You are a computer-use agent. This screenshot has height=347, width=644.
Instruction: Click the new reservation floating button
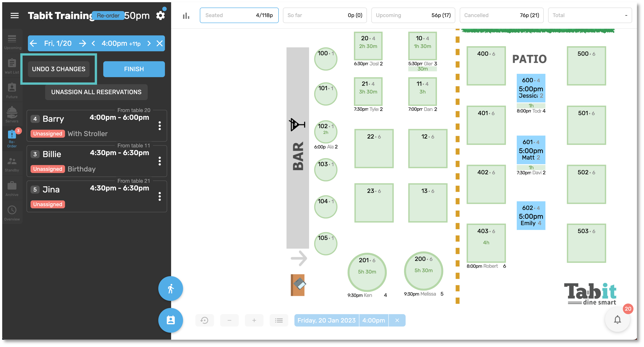click(x=170, y=320)
